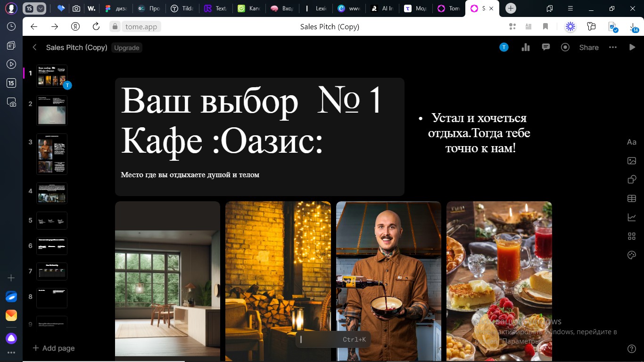
Task: Switch to the Tilda tab
Action: (x=182, y=8)
